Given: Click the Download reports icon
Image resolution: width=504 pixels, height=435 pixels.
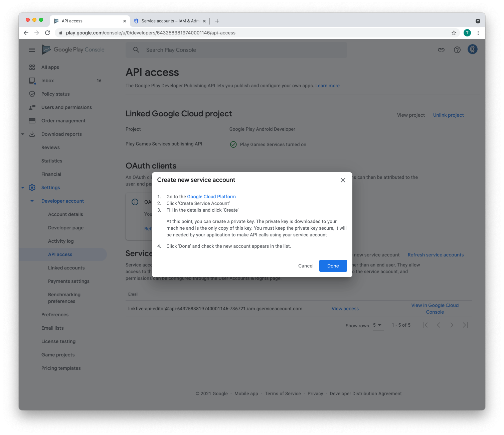Looking at the screenshot, I should (32, 134).
